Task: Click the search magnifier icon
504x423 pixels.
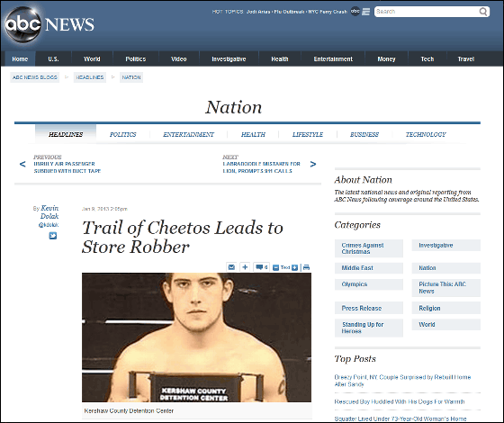Action: tap(482, 12)
